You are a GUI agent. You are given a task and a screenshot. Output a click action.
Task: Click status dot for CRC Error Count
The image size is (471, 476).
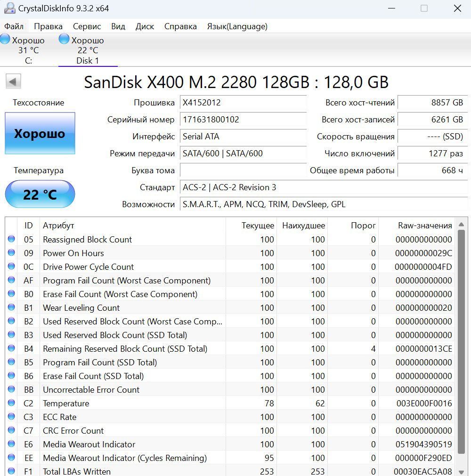[11, 430]
